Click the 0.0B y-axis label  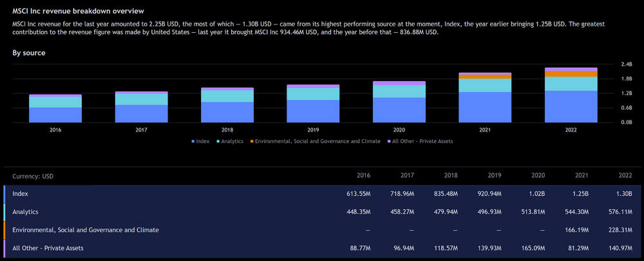tap(627, 122)
